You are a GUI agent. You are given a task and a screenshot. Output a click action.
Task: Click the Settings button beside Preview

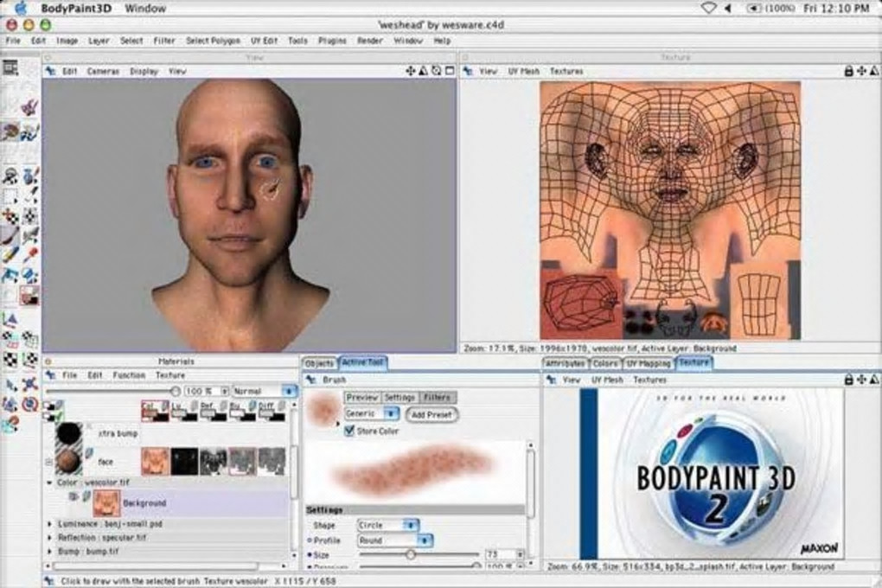tap(400, 397)
